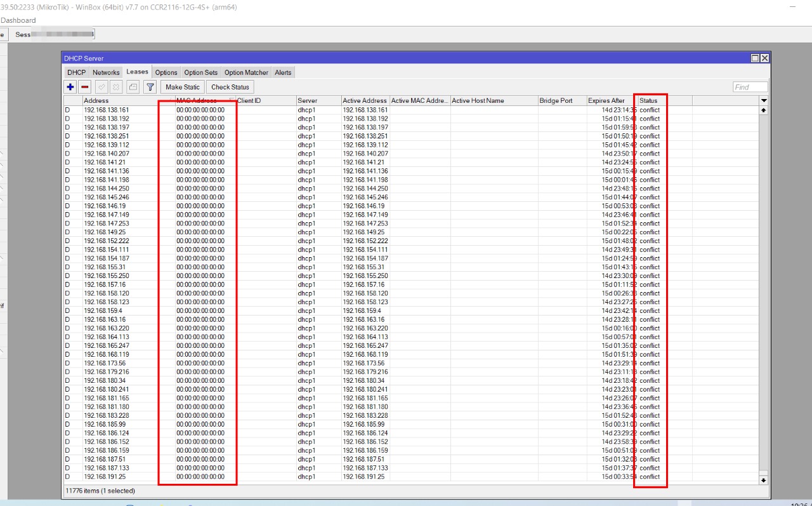Select the lease address 192.168.191.25
Viewport: 812px width, 506px height.
click(x=104, y=477)
